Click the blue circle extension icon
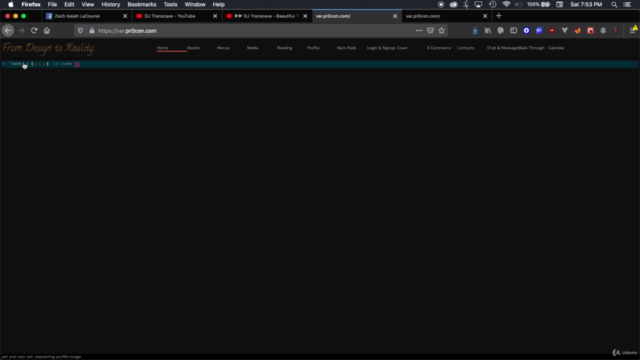 pos(526,31)
